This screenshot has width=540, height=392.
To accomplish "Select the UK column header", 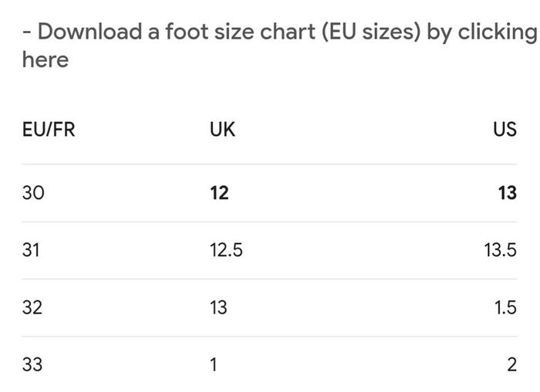I will [x=222, y=130].
